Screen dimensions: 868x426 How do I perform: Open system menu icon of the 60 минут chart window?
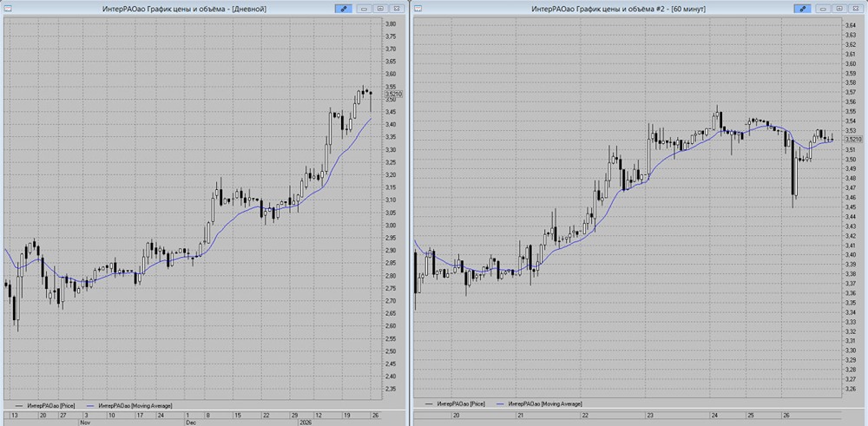pos(418,9)
